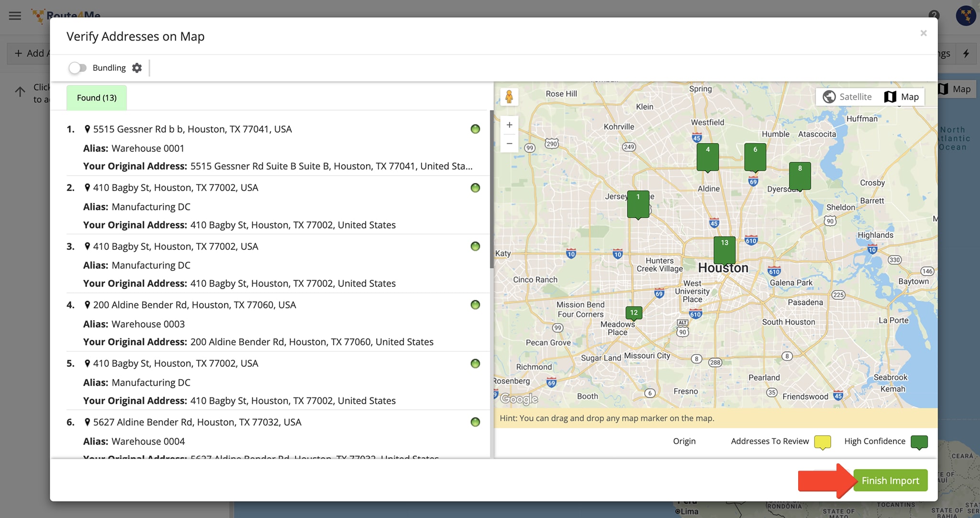The width and height of the screenshot is (980, 518).
Task: Click pin icon next to 5515 Gessner Rd
Action: [x=87, y=129]
